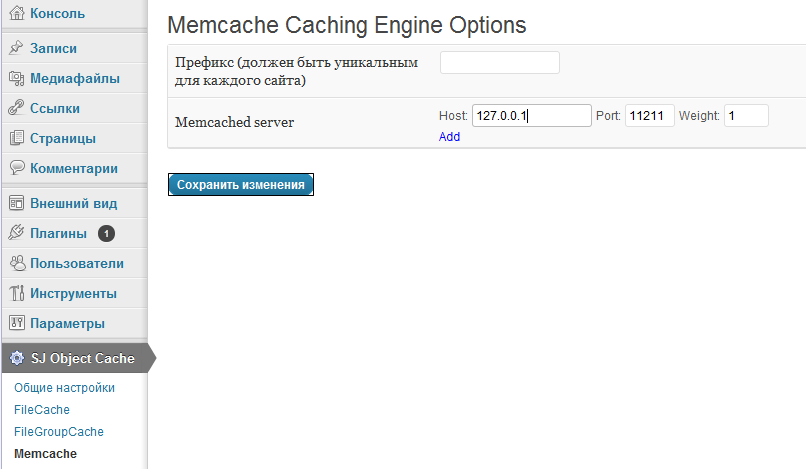Click the Ссылки chain-link icon

(x=16, y=108)
